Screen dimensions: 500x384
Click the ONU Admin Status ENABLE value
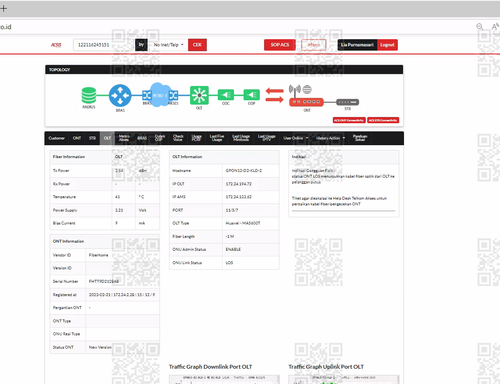[233, 249]
